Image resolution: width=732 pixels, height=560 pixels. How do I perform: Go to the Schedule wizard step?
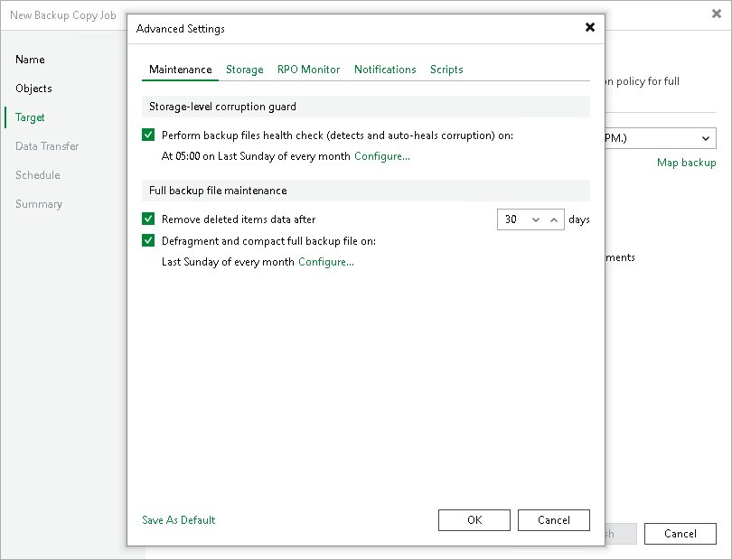(38, 175)
